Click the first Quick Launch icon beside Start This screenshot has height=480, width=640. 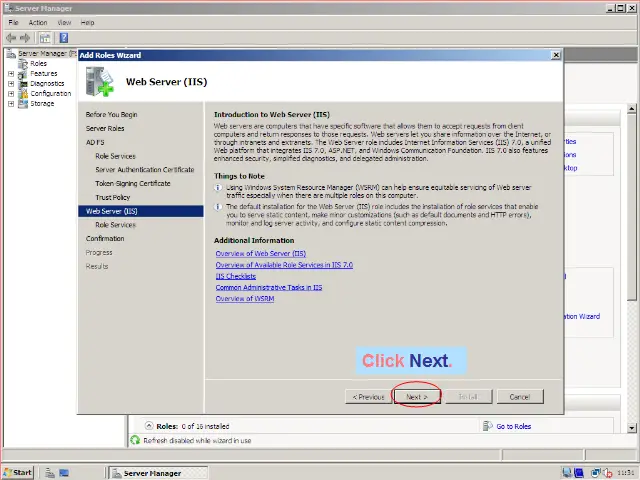[x=50, y=473]
